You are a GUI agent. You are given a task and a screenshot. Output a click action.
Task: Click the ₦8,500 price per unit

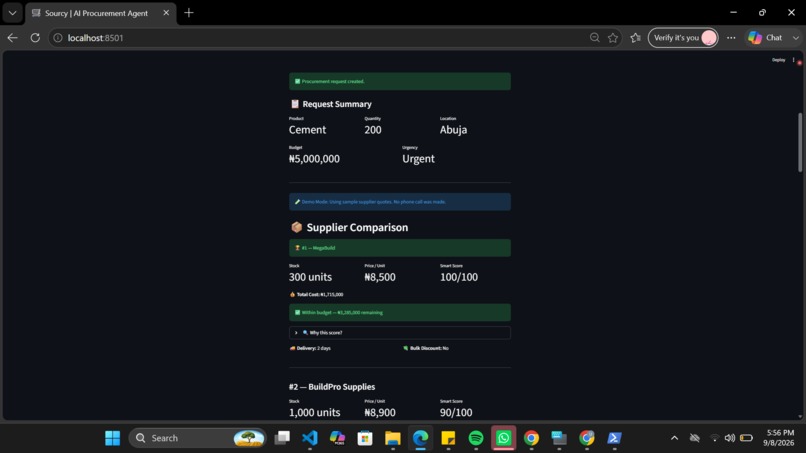(380, 277)
